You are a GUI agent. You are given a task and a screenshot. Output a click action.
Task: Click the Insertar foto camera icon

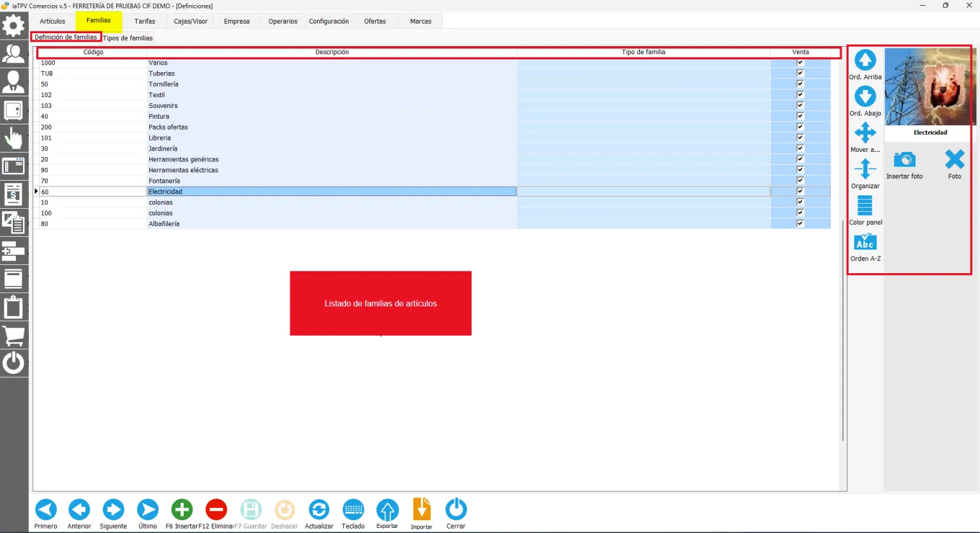click(904, 160)
